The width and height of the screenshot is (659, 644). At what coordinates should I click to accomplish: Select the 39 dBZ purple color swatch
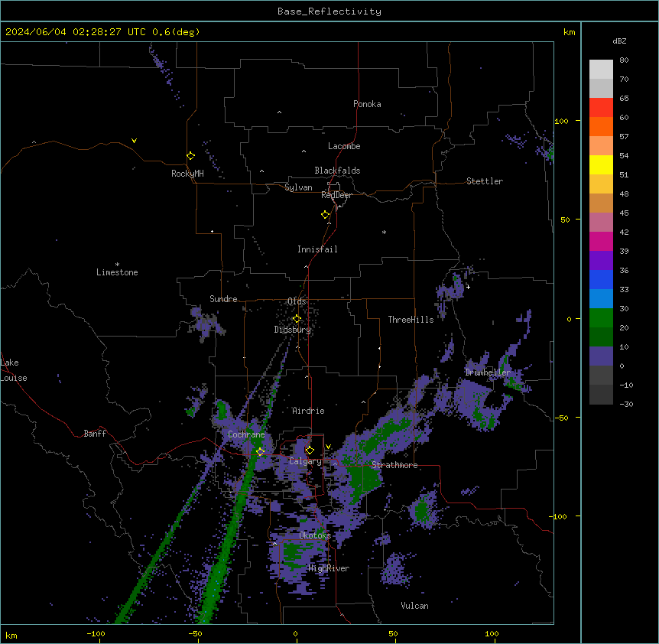[601, 261]
